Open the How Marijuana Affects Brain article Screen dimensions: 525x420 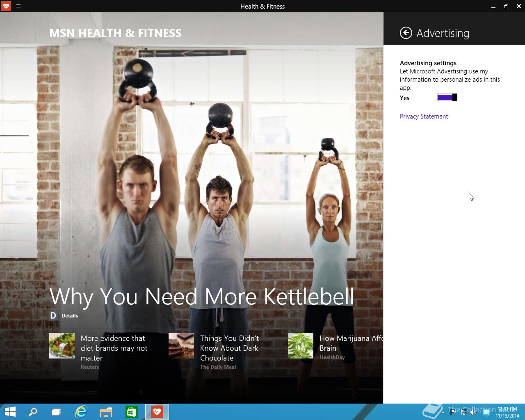(351, 343)
